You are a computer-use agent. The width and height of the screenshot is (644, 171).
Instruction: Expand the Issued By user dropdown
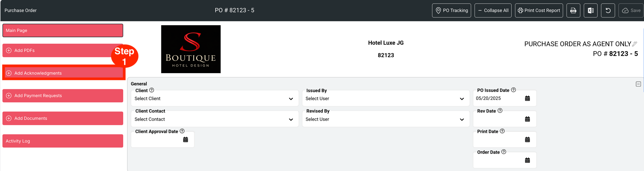[386, 99]
